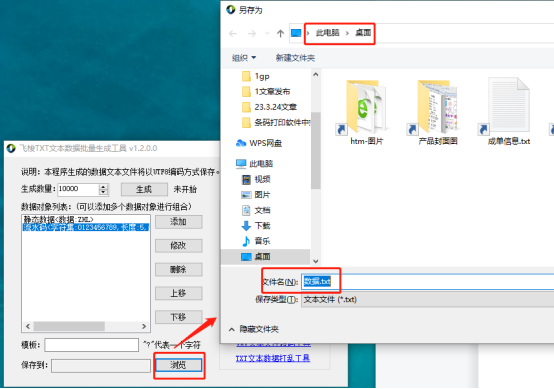
Task: Open the 保存类型 dropdown
Action: [428, 300]
